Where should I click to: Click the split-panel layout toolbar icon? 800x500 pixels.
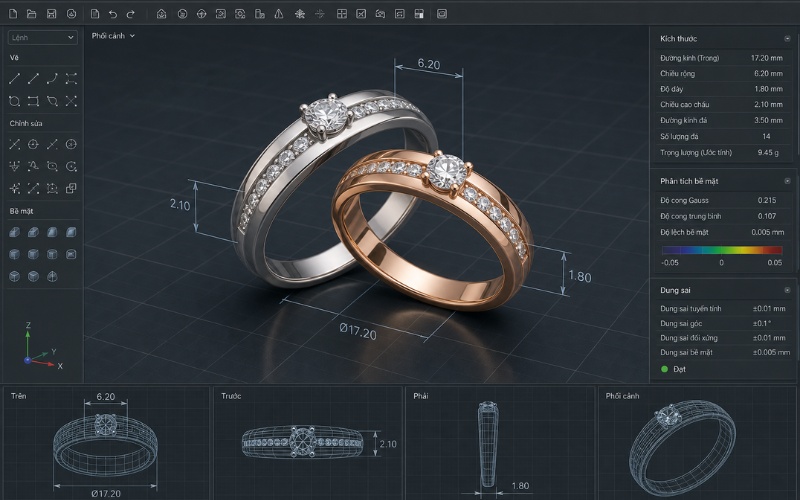419,14
